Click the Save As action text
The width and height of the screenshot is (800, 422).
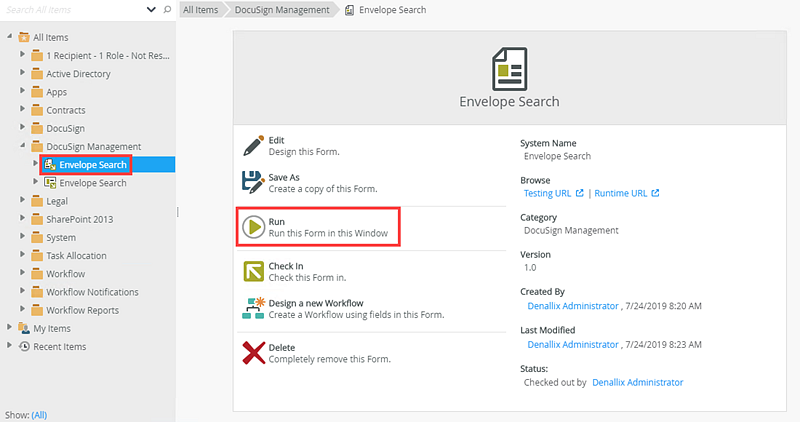(x=323, y=183)
